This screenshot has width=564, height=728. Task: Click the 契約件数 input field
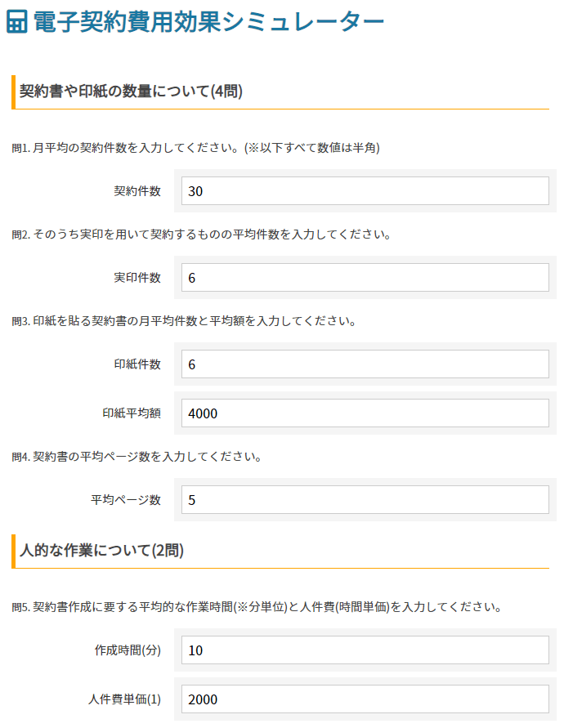point(365,191)
